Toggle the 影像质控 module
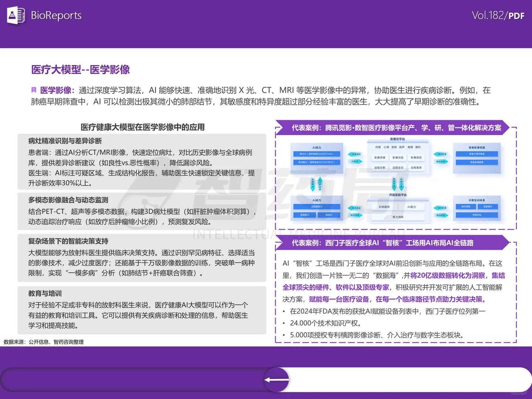 [x=416, y=158]
